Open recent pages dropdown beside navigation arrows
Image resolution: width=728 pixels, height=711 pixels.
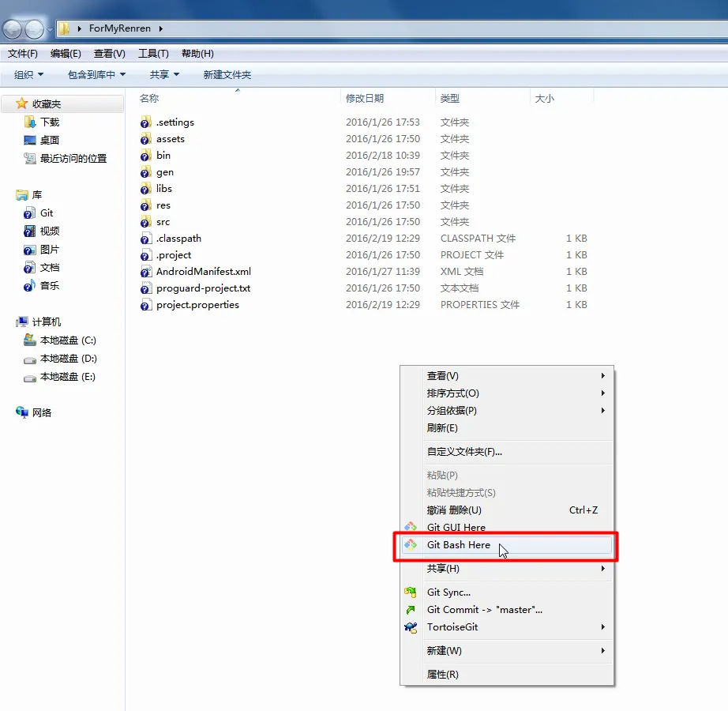click(51, 30)
